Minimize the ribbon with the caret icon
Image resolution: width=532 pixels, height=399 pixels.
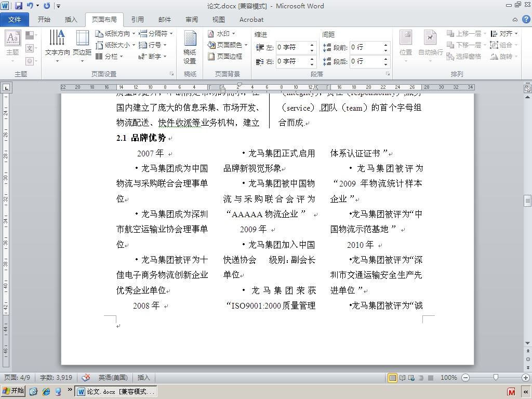click(x=515, y=20)
